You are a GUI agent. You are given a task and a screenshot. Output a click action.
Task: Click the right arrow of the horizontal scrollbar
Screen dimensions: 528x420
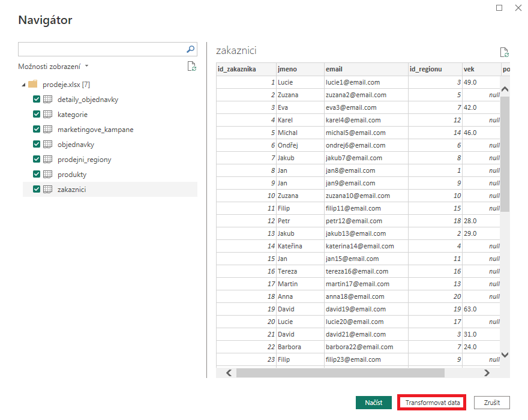pos(487,373)
